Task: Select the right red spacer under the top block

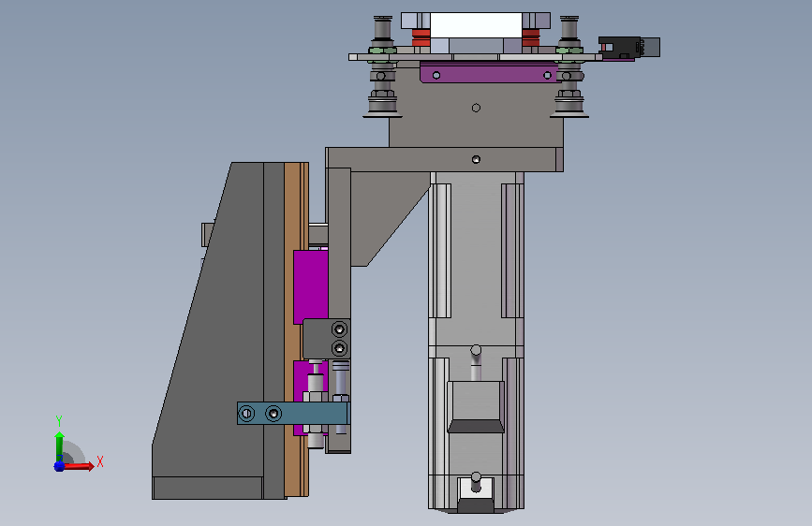Action: [x=531, y=37]
